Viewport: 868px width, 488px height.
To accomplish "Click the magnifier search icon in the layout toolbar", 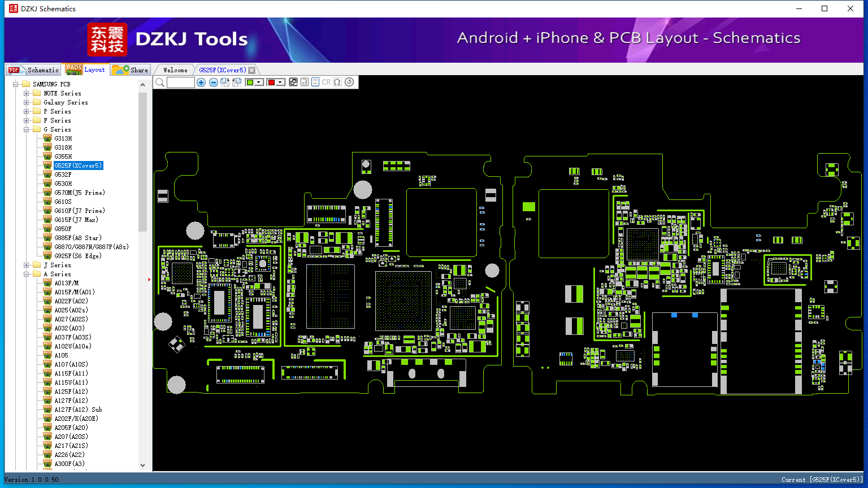I will coord(160,82).
